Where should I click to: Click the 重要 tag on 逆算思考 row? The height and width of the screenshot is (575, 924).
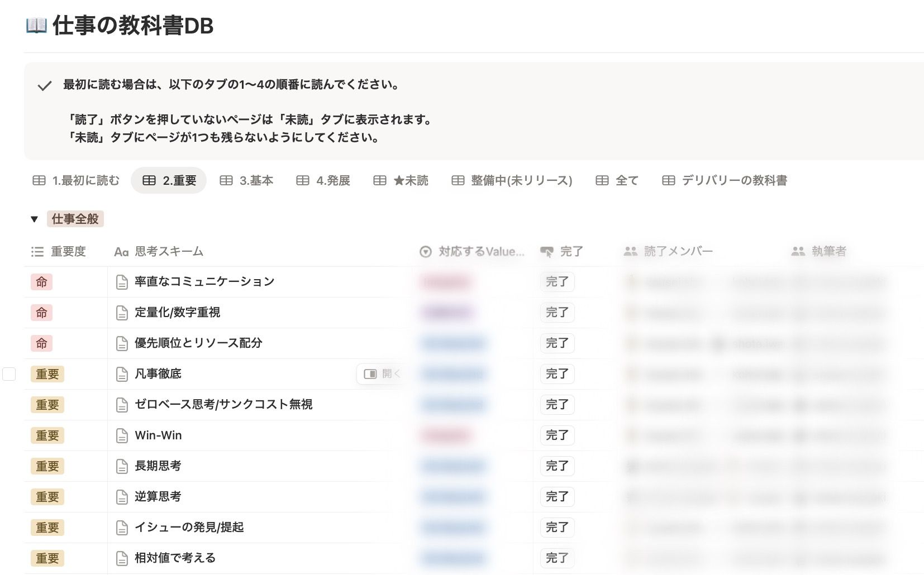click(x=47, y=497)
